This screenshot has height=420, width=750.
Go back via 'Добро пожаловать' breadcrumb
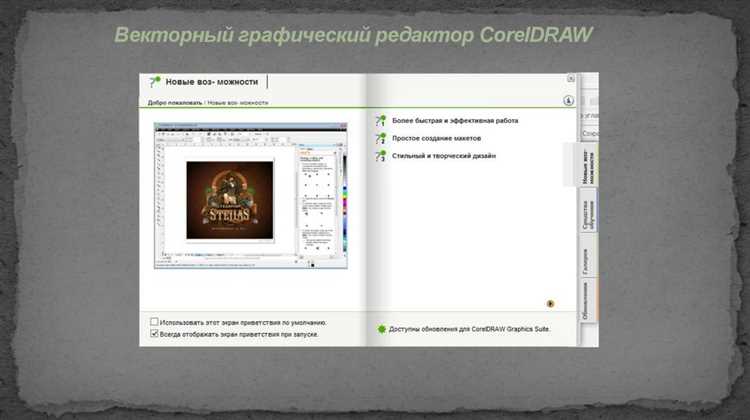175,103
